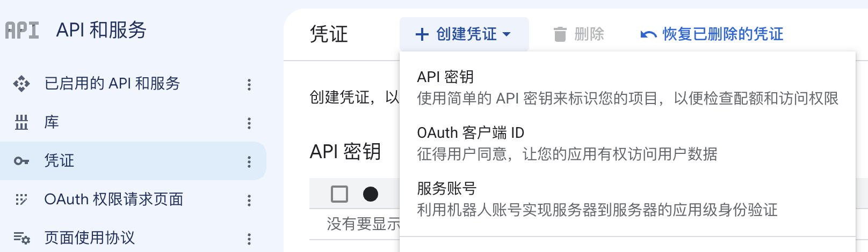868x252 pixels.
Task: Click the 页面使用协议 settings icon
Action: point(21,238)
